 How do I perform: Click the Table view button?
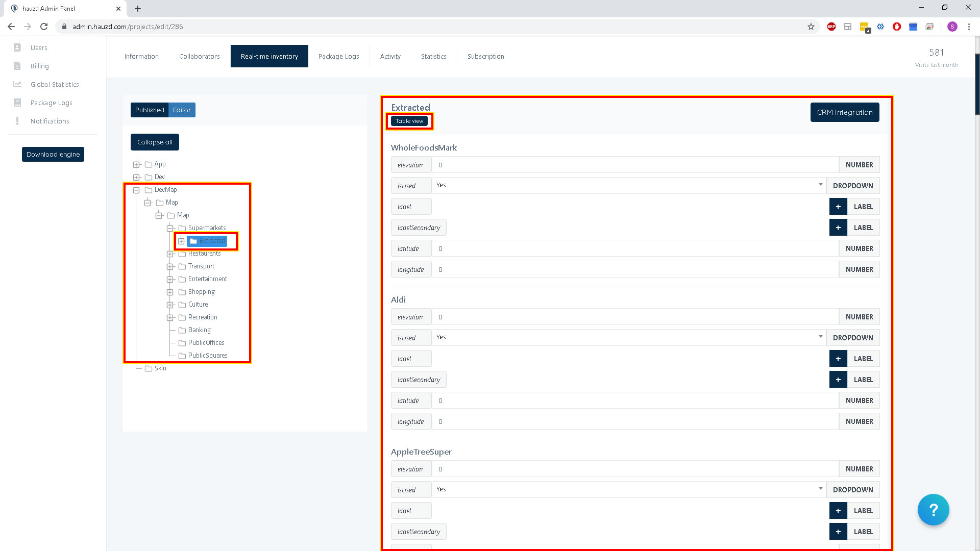pyautogui.click(x=409, y=121)
